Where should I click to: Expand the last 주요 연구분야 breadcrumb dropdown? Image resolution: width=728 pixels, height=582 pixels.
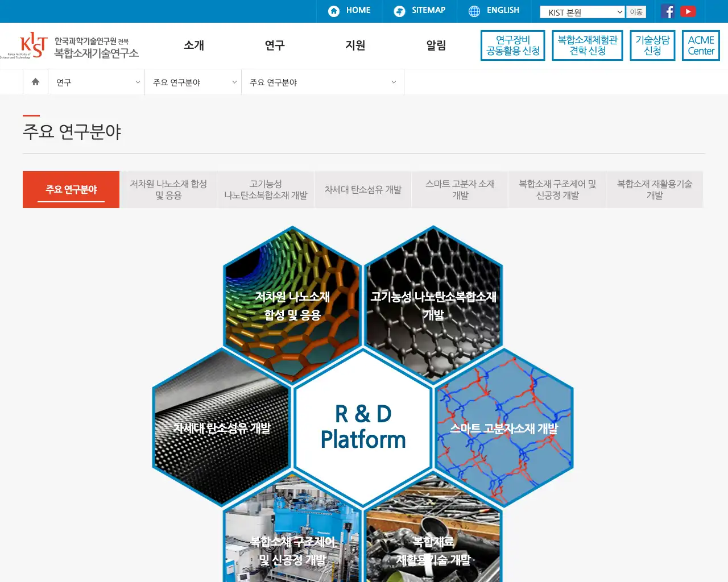pos(322,82)
